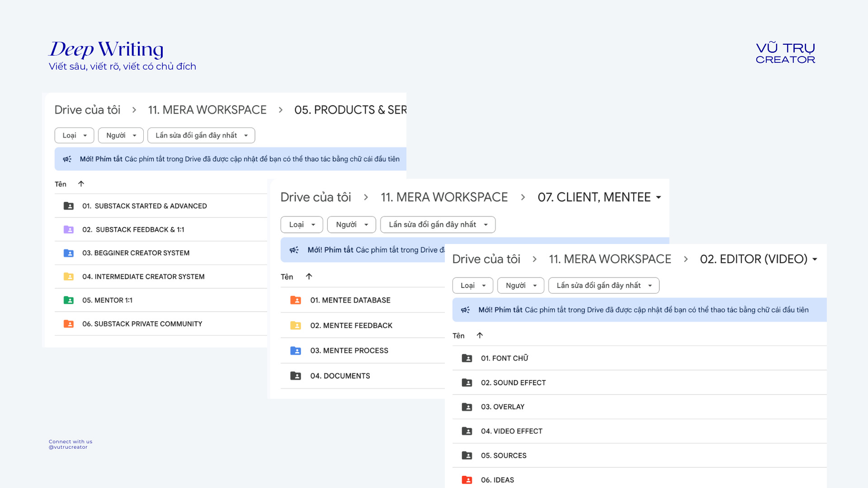Expand the Lần sửa đổi gần đây nhất filter in the EDITOR (VIDEO) panel
This screenshot has width=868, height=488.
[604, 286]
